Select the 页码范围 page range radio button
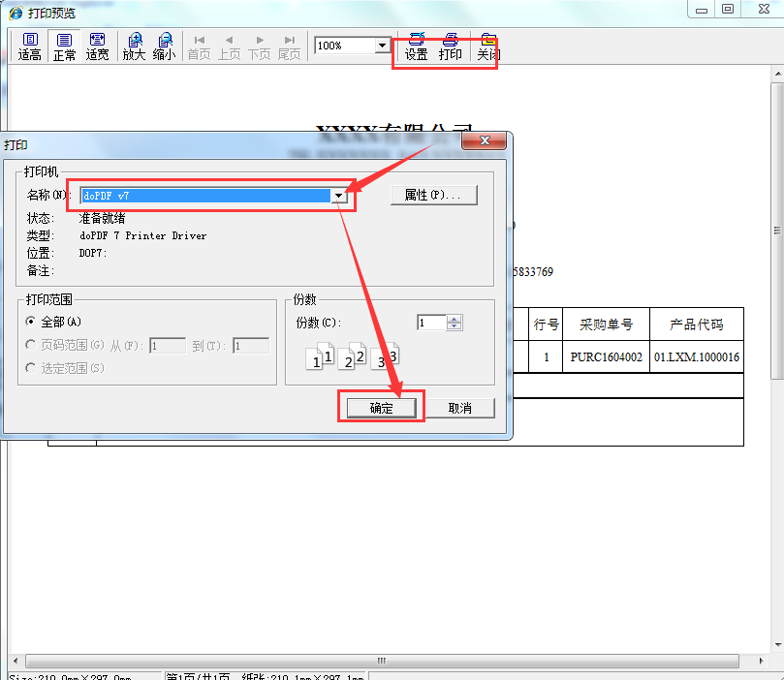This screenshot has height=680, width=784. (32, 345)
